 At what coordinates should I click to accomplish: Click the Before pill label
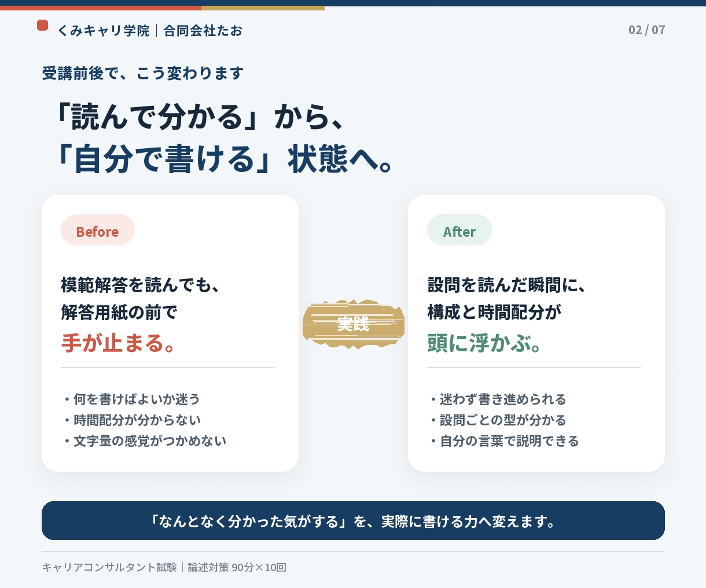[x=98, y=230]
